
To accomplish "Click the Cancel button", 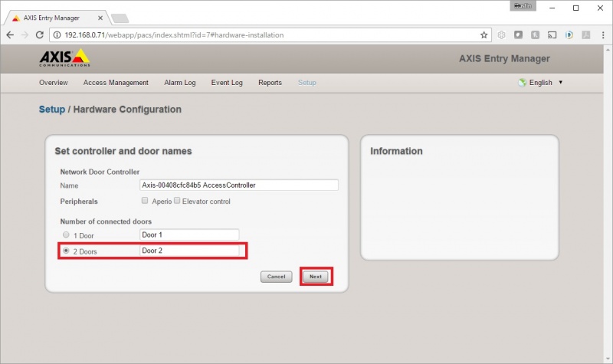I will 277,277.
